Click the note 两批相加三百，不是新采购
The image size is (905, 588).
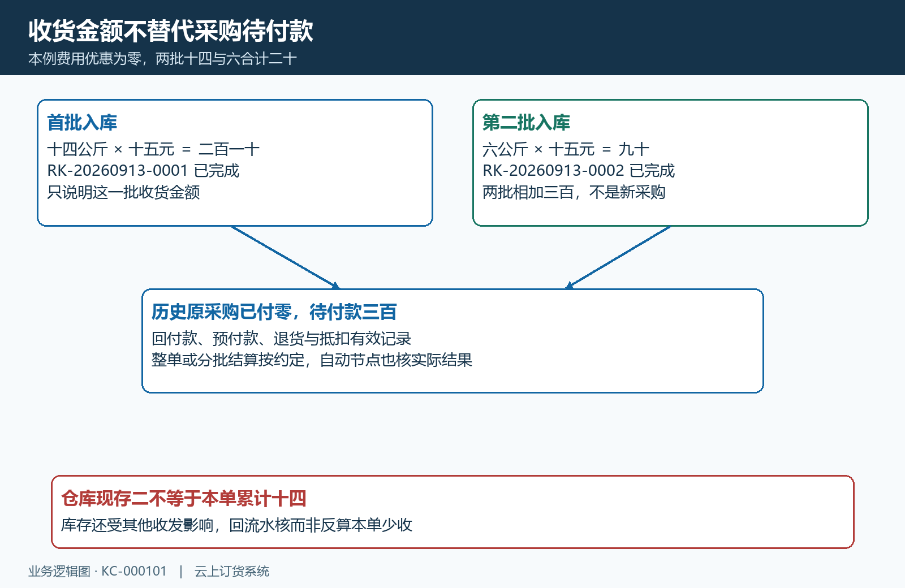pyautogui.click(x=574, y=192)
